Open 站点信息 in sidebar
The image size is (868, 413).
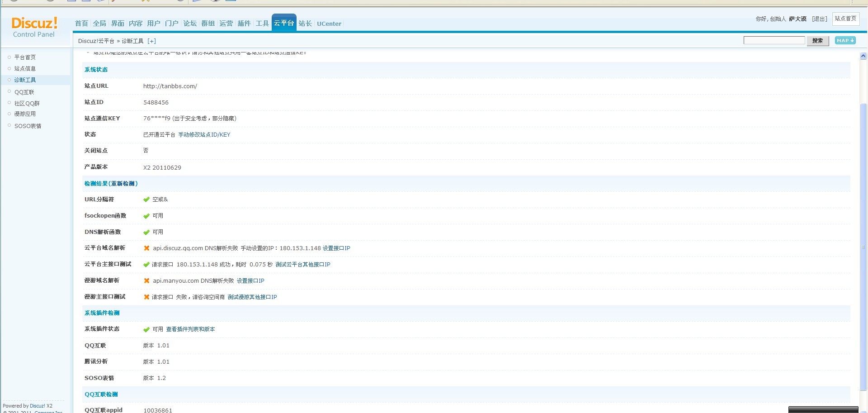point(25,68)
